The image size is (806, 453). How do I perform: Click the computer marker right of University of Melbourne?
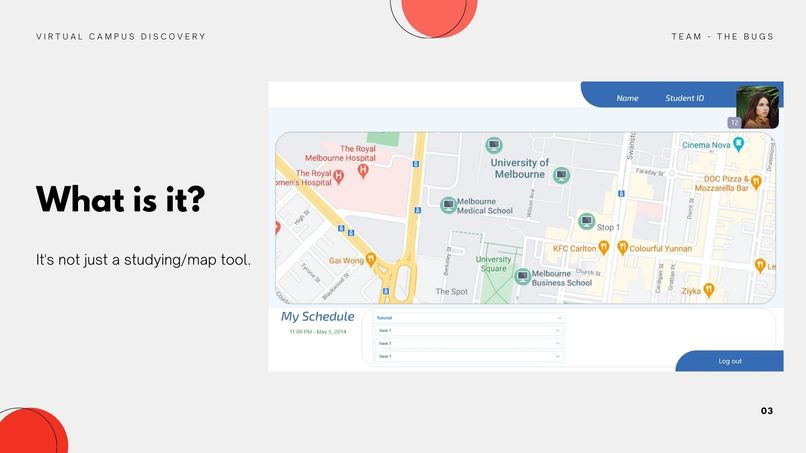(561, 176)
